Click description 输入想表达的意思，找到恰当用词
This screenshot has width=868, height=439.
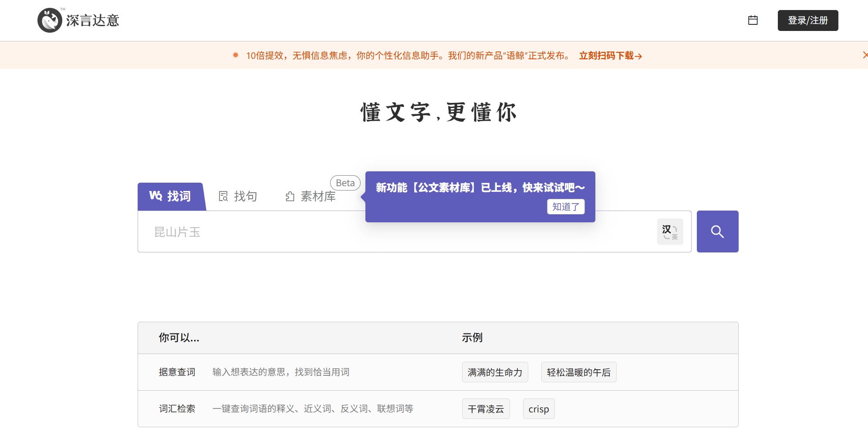[x=281, y=372]
